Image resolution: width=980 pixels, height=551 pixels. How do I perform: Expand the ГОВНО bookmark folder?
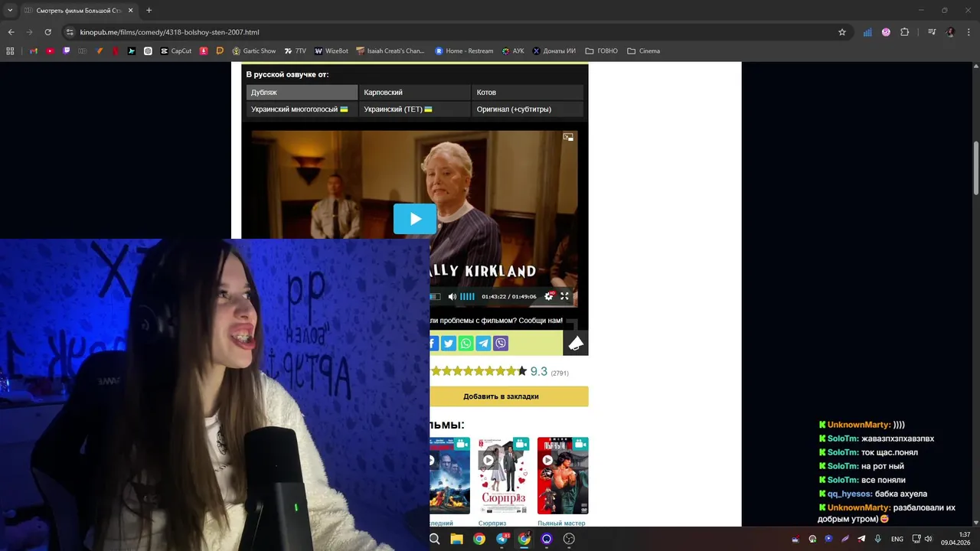click(602, 51)
